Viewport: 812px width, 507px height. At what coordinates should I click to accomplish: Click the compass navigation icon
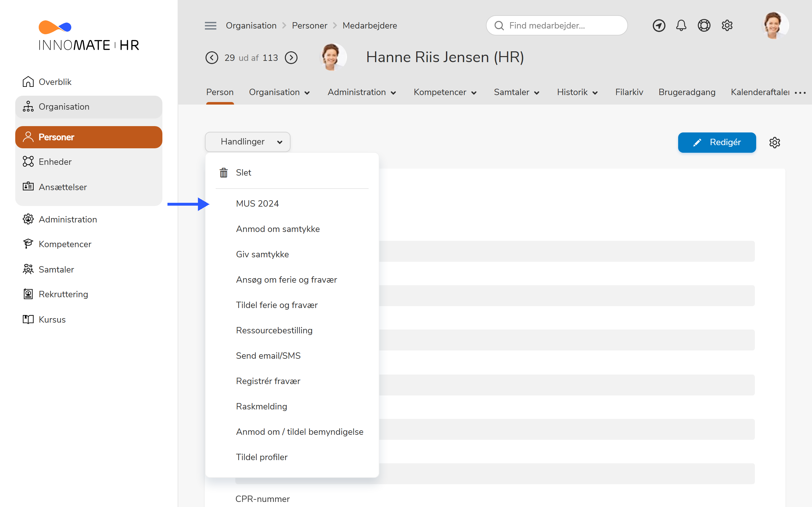tap(659, 25)
